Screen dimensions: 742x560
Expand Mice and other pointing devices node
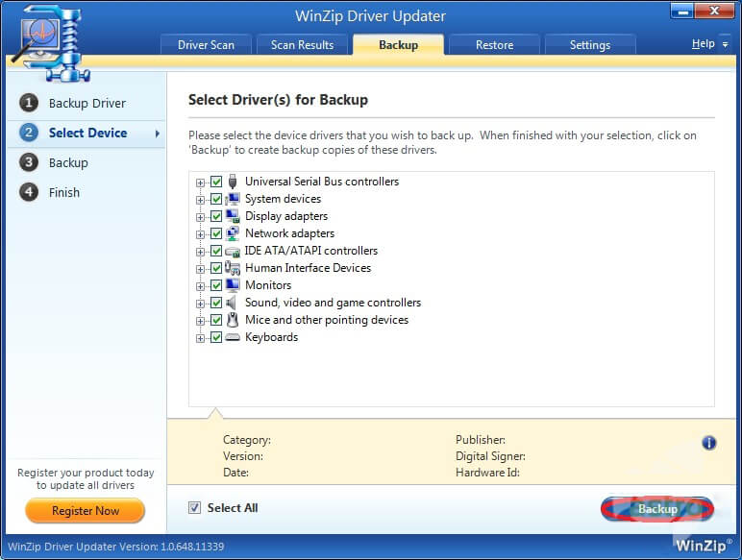[x=200, y=321]
